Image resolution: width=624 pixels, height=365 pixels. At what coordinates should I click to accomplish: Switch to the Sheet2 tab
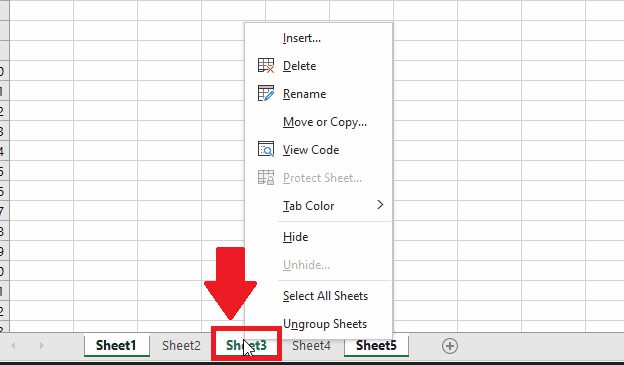(x=181, y=345)
